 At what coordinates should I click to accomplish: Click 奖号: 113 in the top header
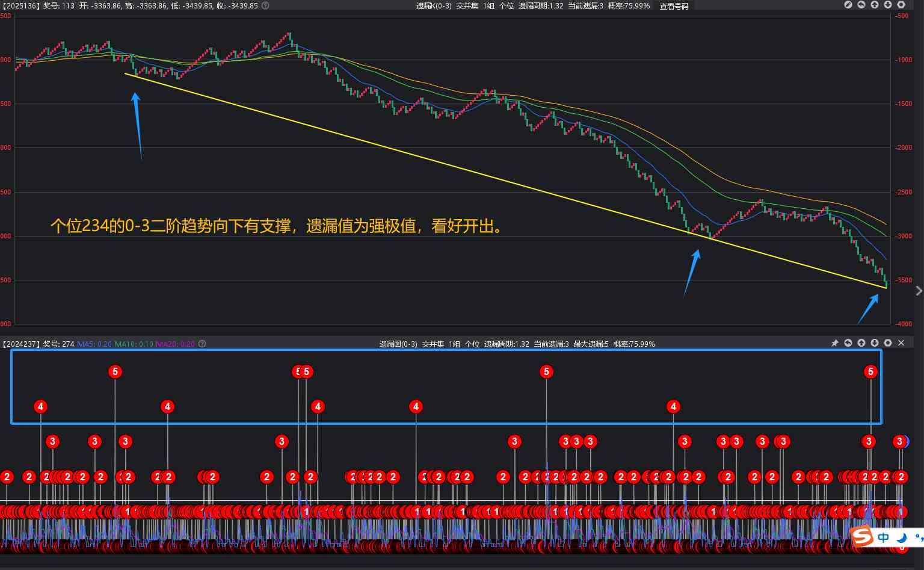click(x=58, y=5)
